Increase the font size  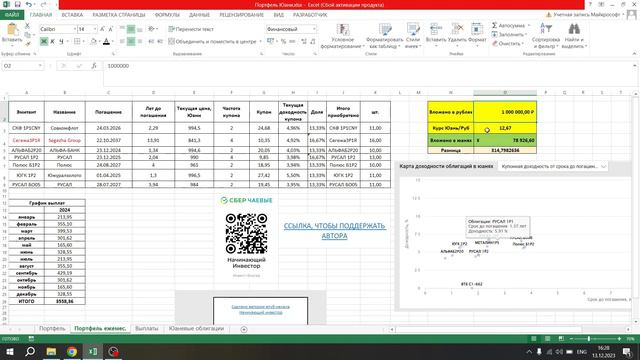pos(102,29)
